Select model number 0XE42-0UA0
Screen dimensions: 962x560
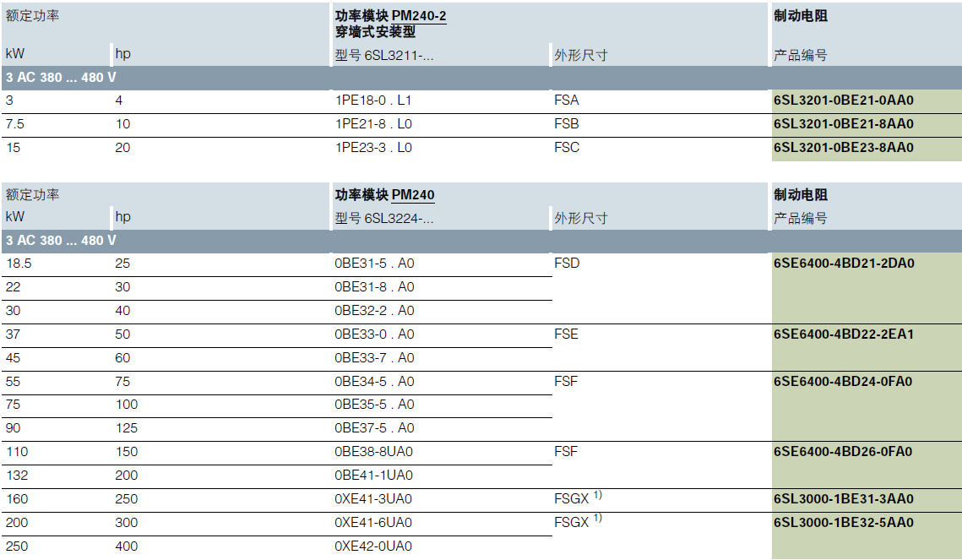(x=373, y=546)
